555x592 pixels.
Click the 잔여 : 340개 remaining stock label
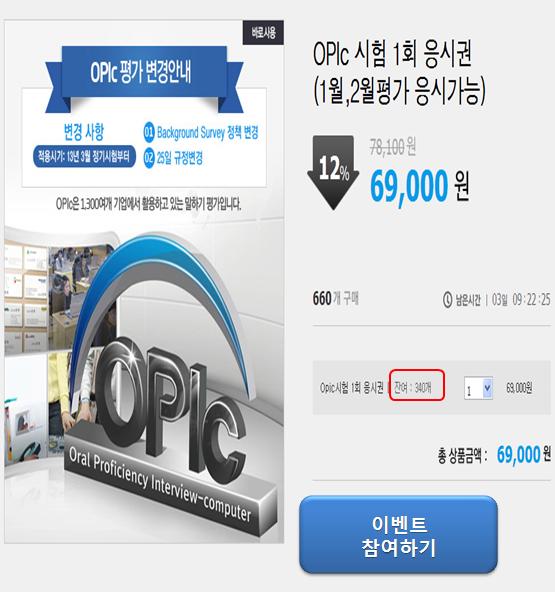(x=417, y=385)
